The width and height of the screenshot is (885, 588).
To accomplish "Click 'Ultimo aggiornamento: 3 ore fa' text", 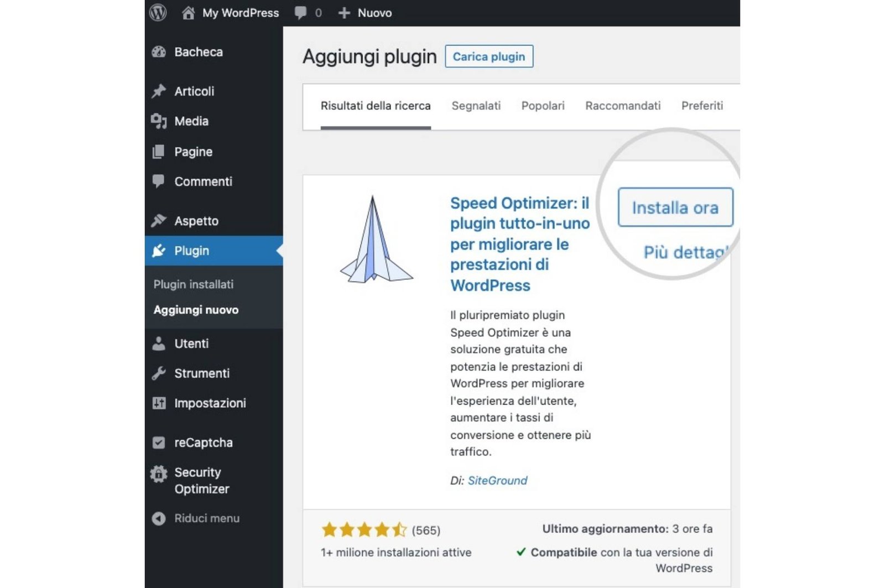I will 627,529.
